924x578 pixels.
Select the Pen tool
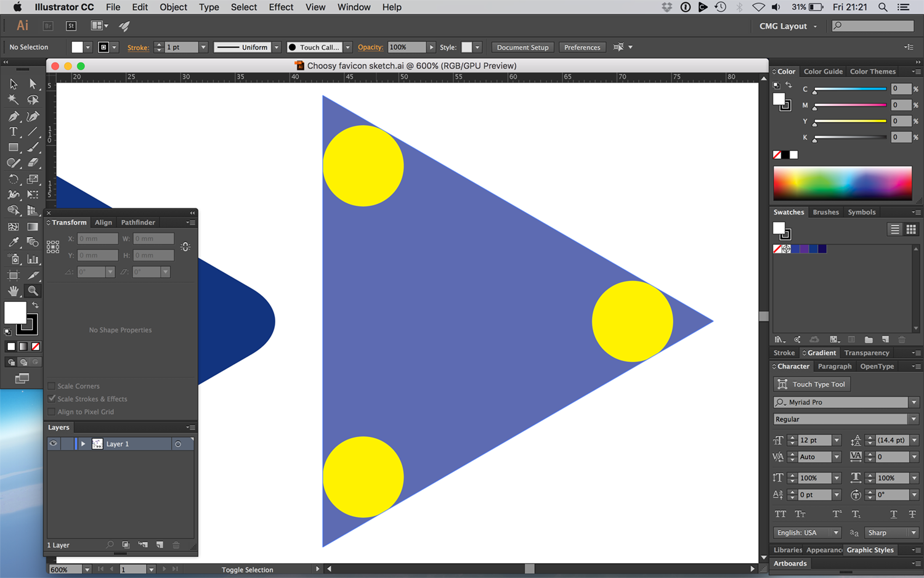pos(13,116)
